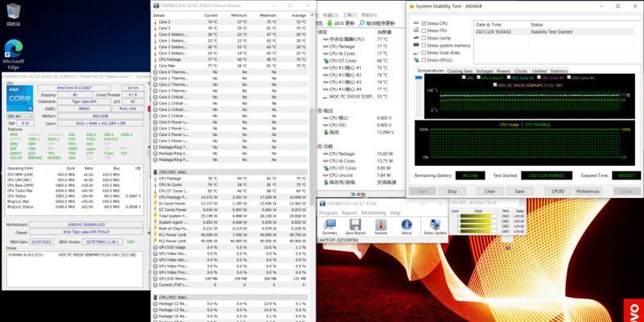Image resolution: width=644 pixels, height=322 pixels.
Task: Open the CPU #0 selector dropdown
Action: coord(21,117)
